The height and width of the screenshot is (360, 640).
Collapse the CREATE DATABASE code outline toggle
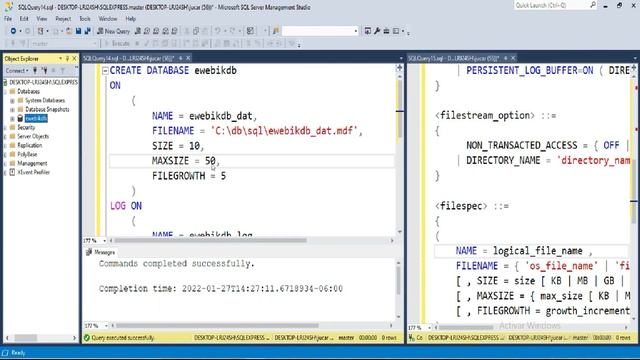[105, 71]
